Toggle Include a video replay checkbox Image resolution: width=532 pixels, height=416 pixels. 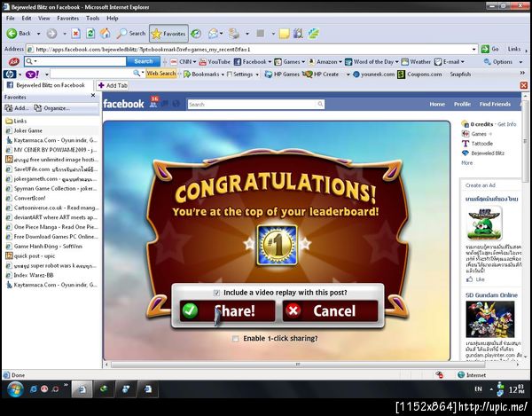point(216,293)
